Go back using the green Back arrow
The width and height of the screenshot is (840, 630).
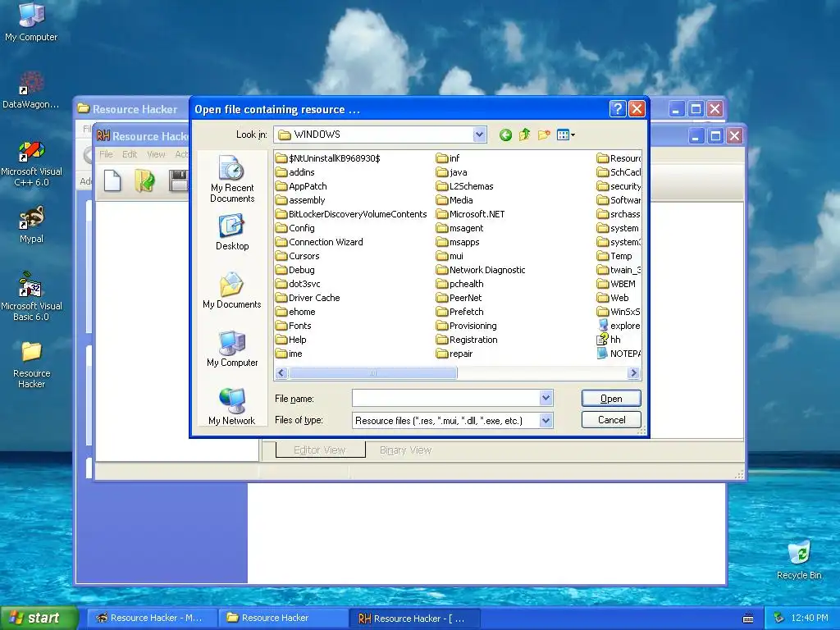(x=505, y=135)
